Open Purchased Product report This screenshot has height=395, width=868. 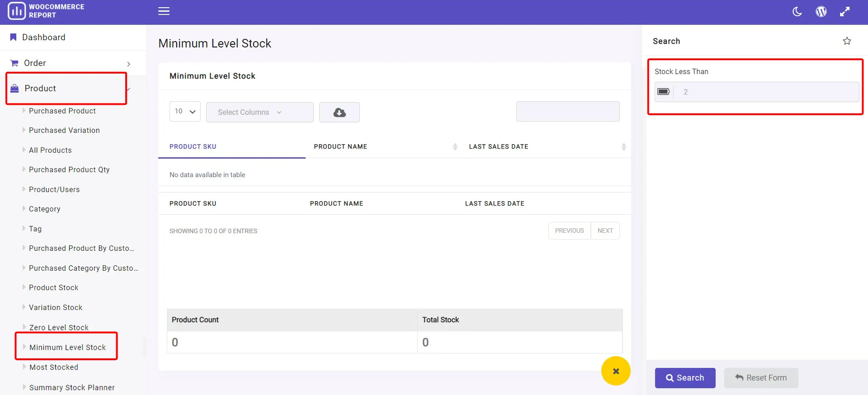[62, 111]
